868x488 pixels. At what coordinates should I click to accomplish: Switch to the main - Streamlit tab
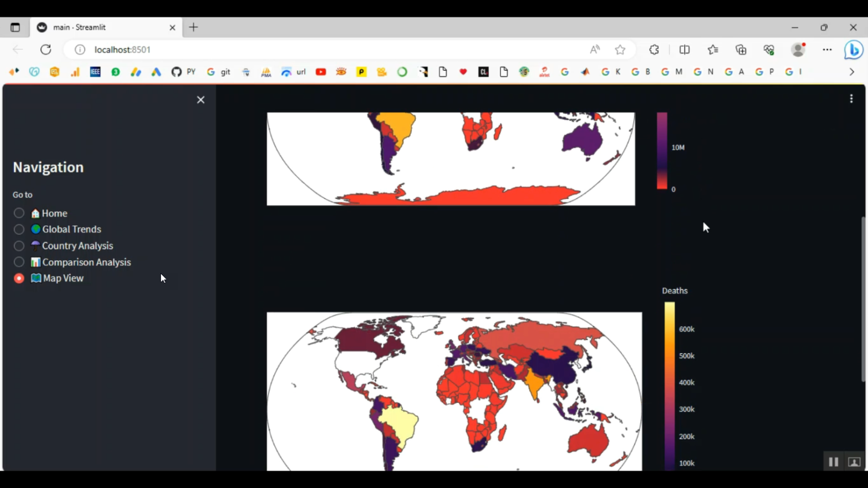point(106,27)
